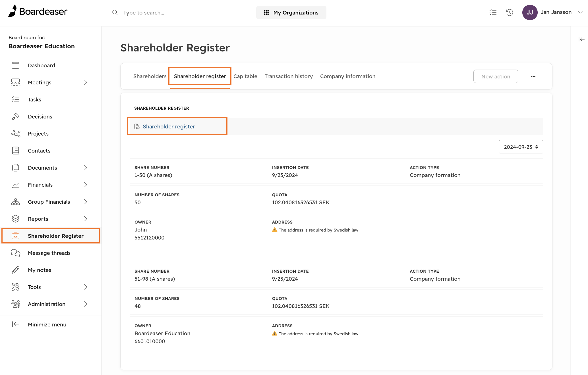Viewport: 588px width, 375px height.
Task: Click the Contacts book icon
Action: pos(16,151)
